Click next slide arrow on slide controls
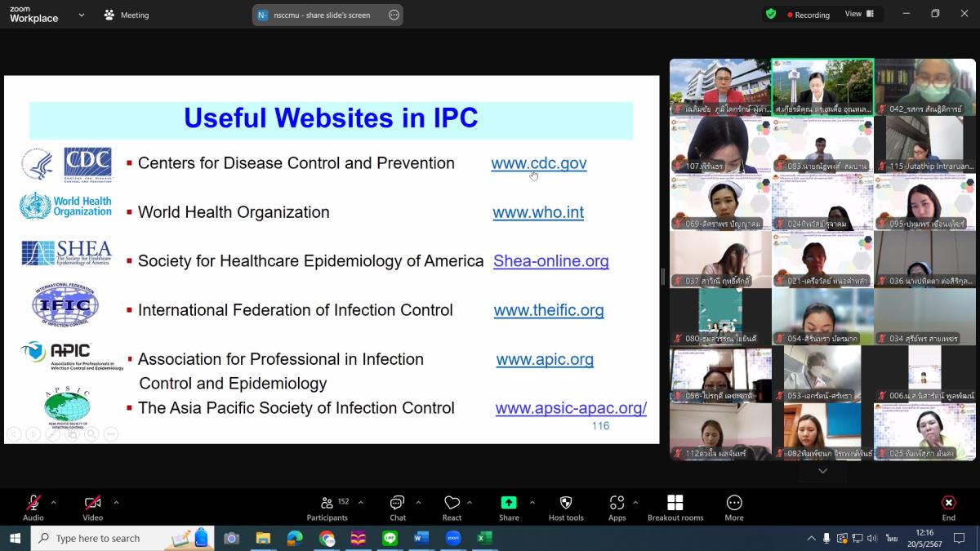Viewport: 980px width, 551px height. click(x=33, y=434)
